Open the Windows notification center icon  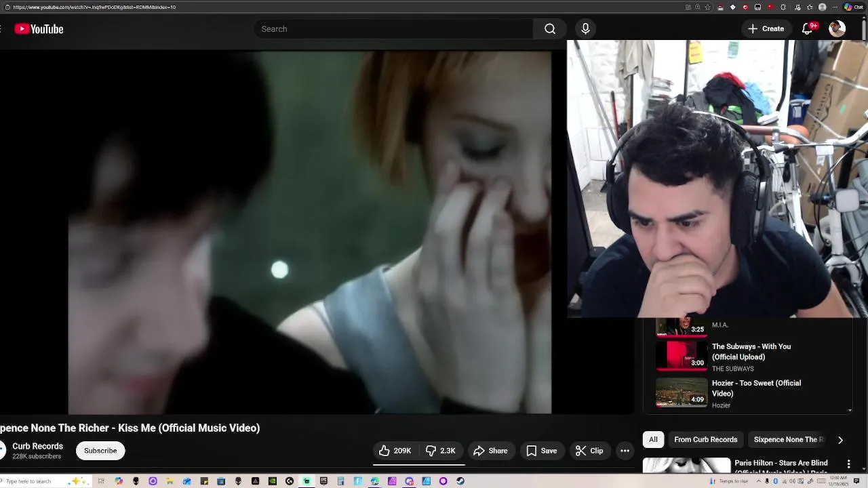(858, 481)
